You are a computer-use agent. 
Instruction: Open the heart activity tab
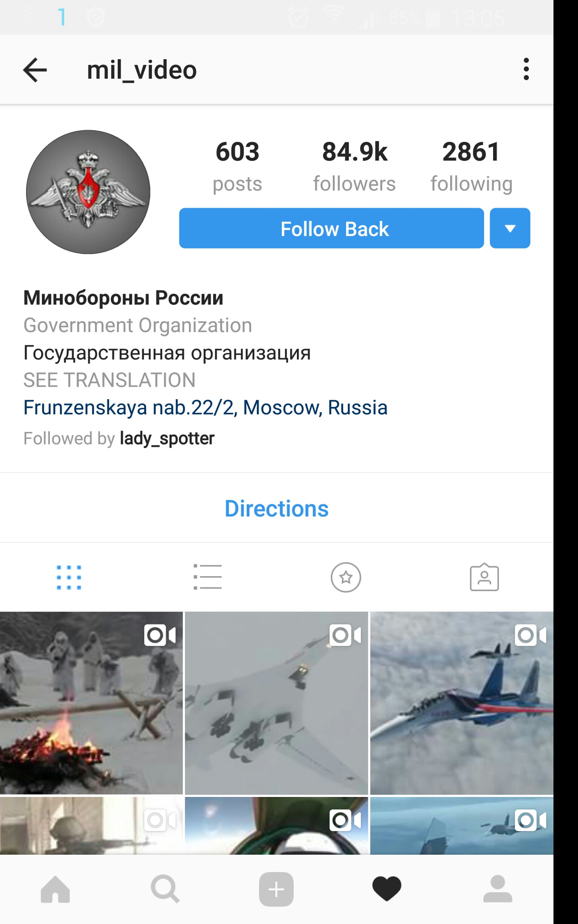point(387,889)
